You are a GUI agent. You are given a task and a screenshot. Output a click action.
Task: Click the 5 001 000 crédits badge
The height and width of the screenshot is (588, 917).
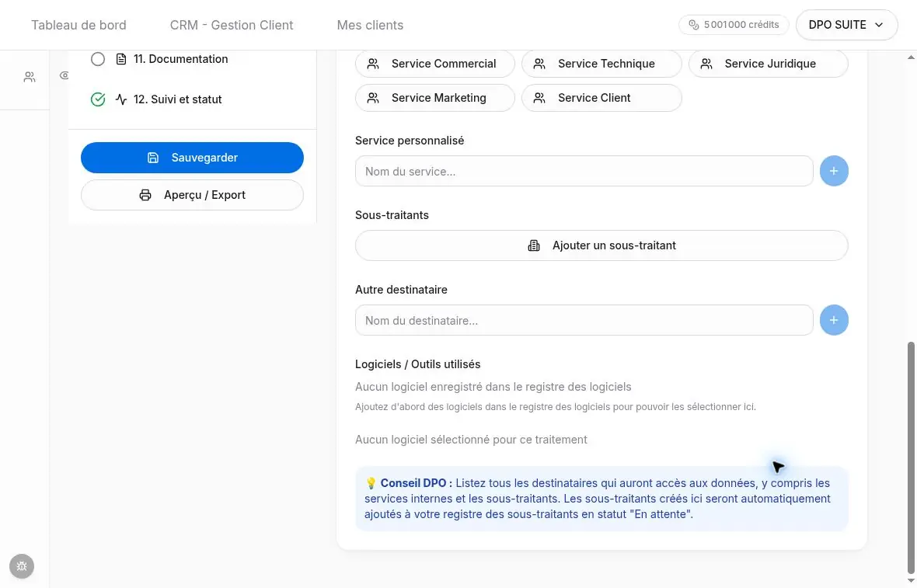pyautogui.click(x=734, y=25)
